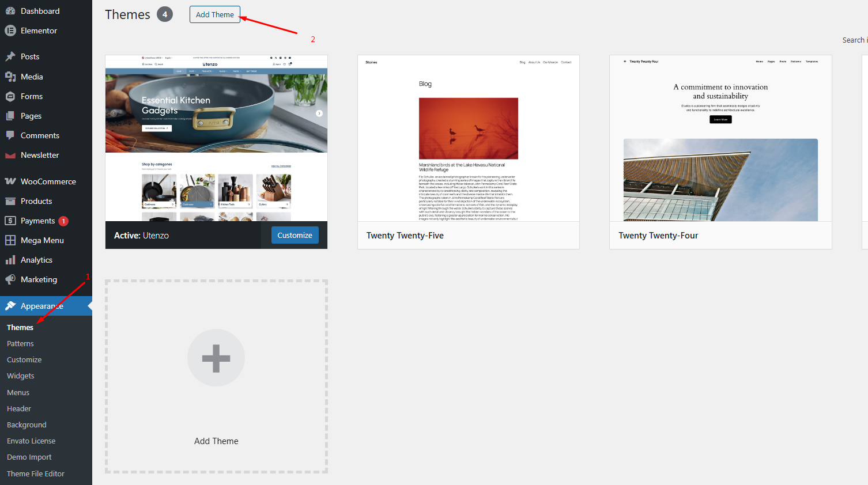The width and height of the screenshot is (868, 485).
Task: Go to Customize in Appearance submenu
Action: (x=24, y=359)
